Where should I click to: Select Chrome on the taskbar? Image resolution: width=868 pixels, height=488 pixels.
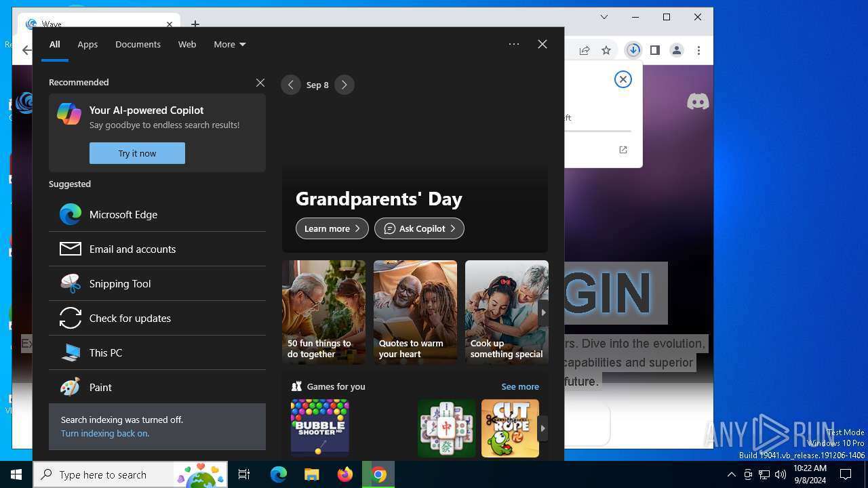pyautogui.click(x=378, y=474)
